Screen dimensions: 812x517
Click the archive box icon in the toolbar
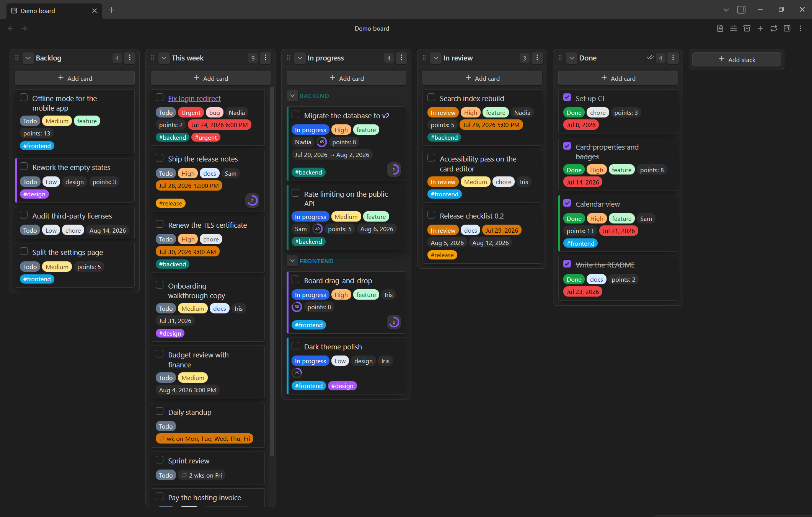pyautogui.click(x=747, y=28)
